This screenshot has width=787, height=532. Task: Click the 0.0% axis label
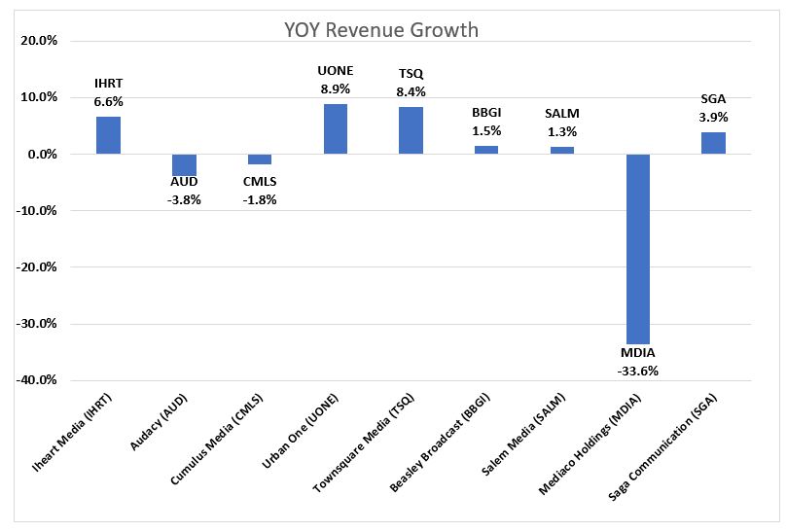click(42, 154)
